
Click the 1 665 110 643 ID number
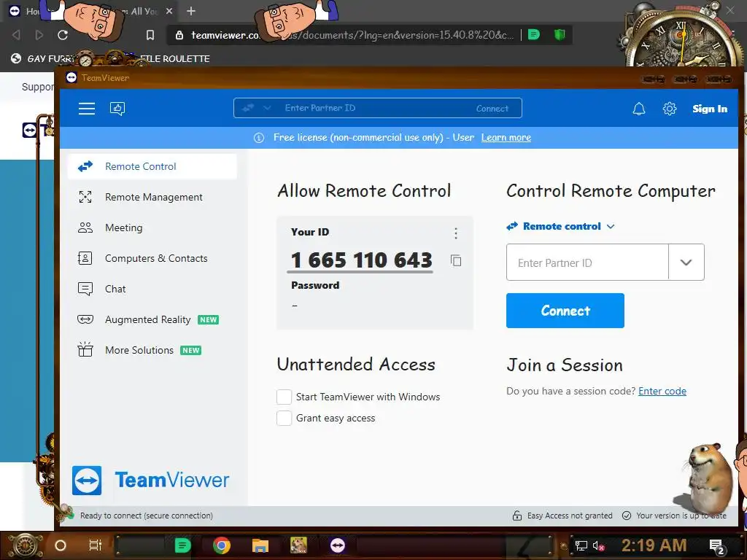pos(362,260)
